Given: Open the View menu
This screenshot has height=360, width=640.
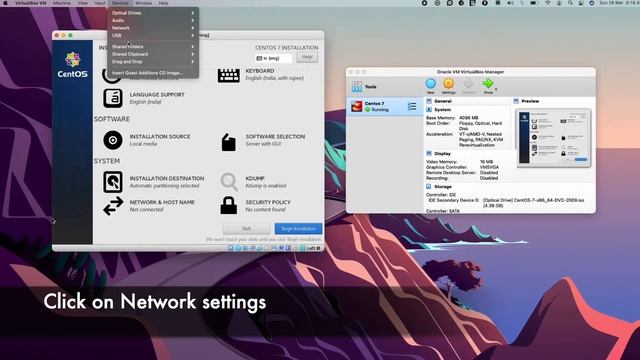Looking at the screenshot, I should click(x=83, y=3).
